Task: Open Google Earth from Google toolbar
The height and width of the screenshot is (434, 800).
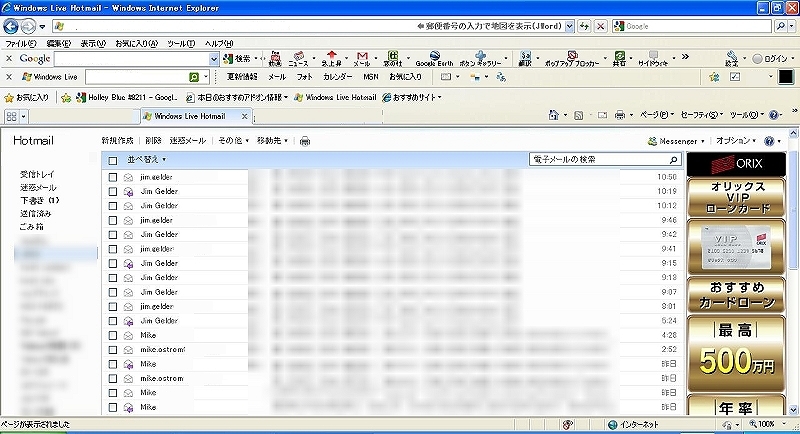Action: click(434, 59)
